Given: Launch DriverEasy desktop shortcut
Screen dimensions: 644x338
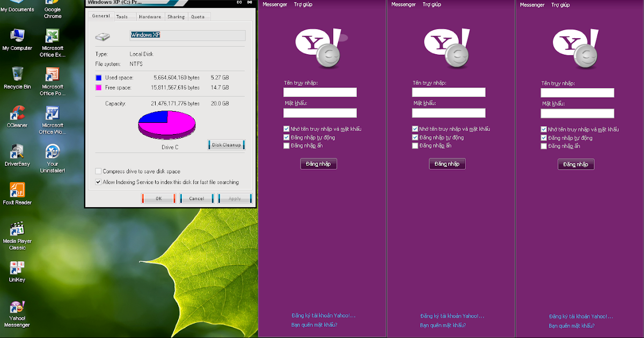Looking at the screenshot, I should point(17,156).
